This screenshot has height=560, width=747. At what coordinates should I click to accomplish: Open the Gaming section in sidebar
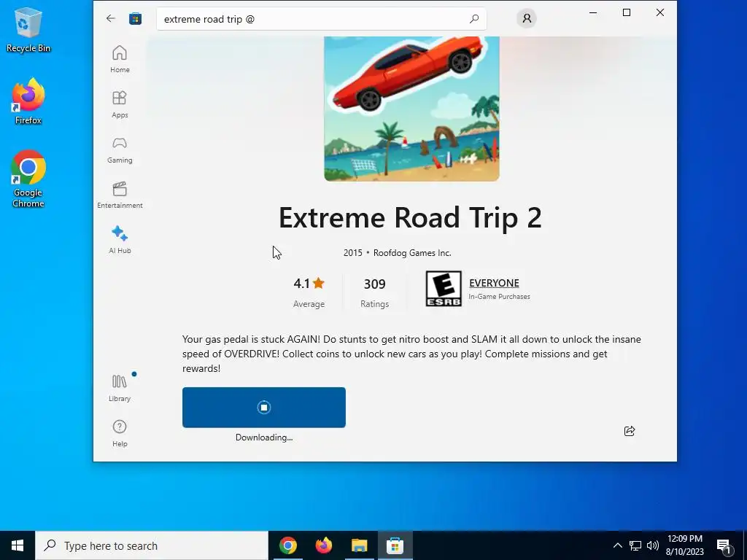tap(120, 149)
